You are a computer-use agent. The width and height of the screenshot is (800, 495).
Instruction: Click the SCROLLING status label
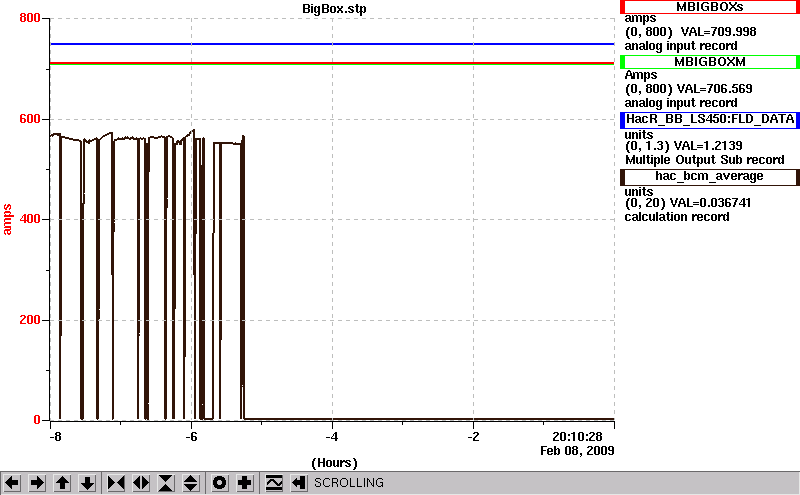[x=349, y=483]
